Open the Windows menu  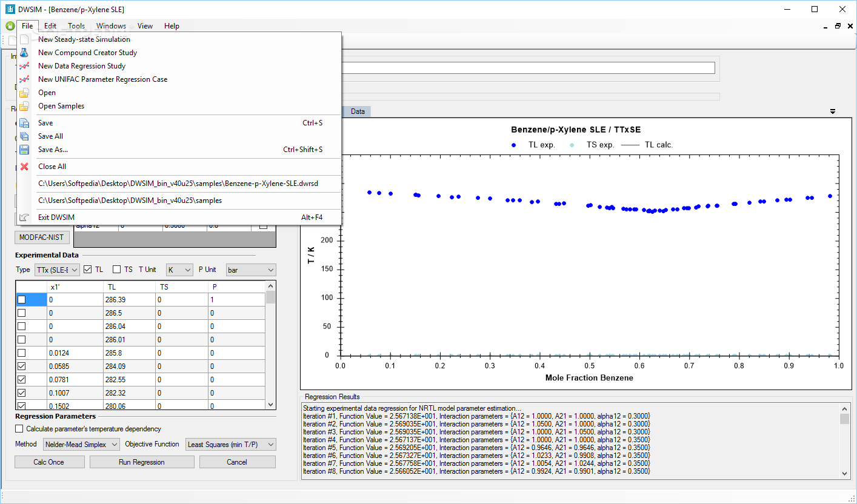pyautogui.click(x=112, y=26)
